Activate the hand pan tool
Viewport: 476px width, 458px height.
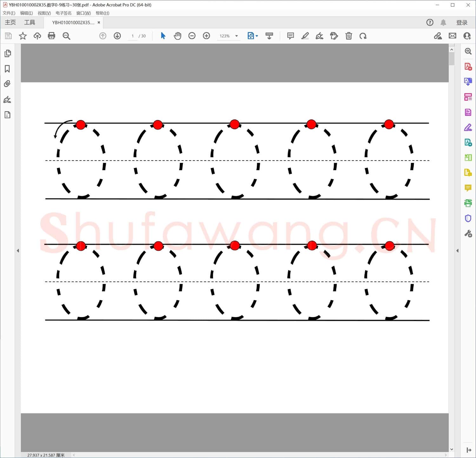(177, 36)
